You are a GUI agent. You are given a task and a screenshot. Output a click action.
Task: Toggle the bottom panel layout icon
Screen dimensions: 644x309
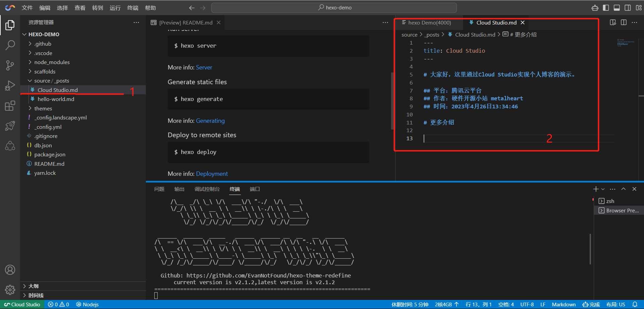pyautogui.click(x=617, y=8)
